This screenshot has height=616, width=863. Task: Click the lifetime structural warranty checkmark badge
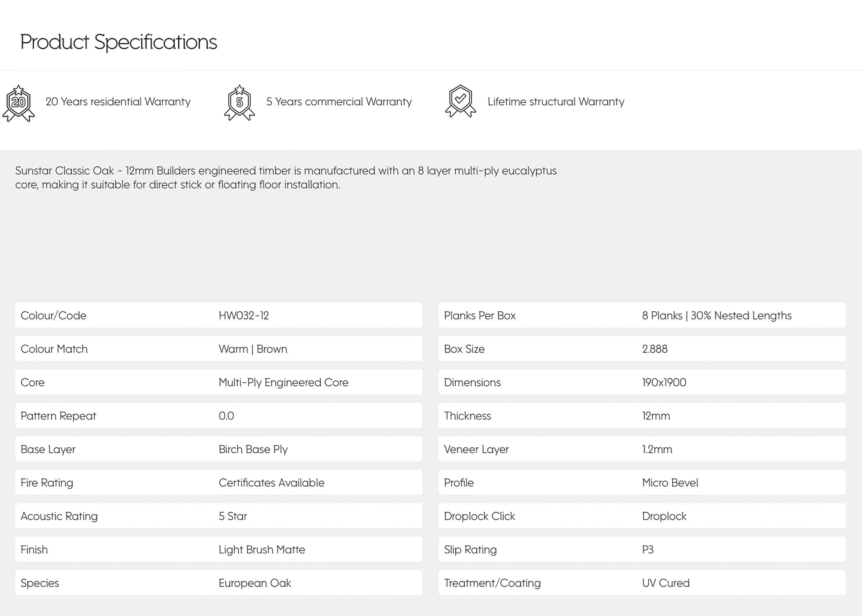(x=461, y=101)
